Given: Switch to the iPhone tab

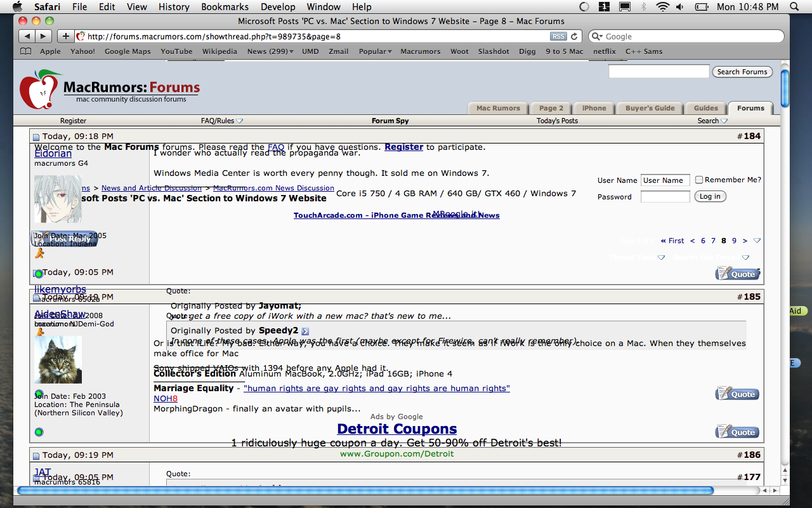Looking at the screenshot, I should (x=594, y=108).
